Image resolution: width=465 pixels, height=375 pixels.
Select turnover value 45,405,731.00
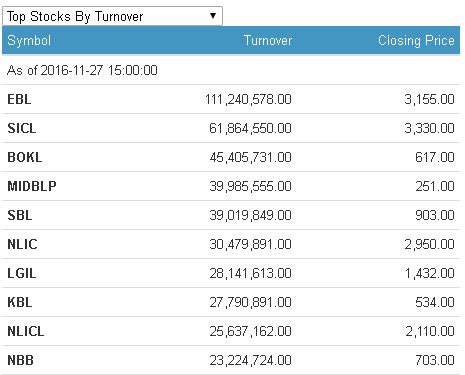click(250, 157)
